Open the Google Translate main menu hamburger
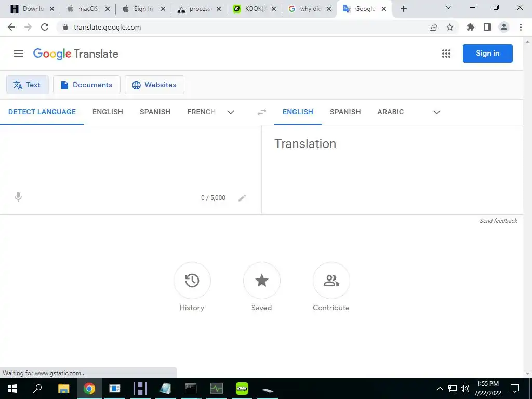 coord(19,54)
